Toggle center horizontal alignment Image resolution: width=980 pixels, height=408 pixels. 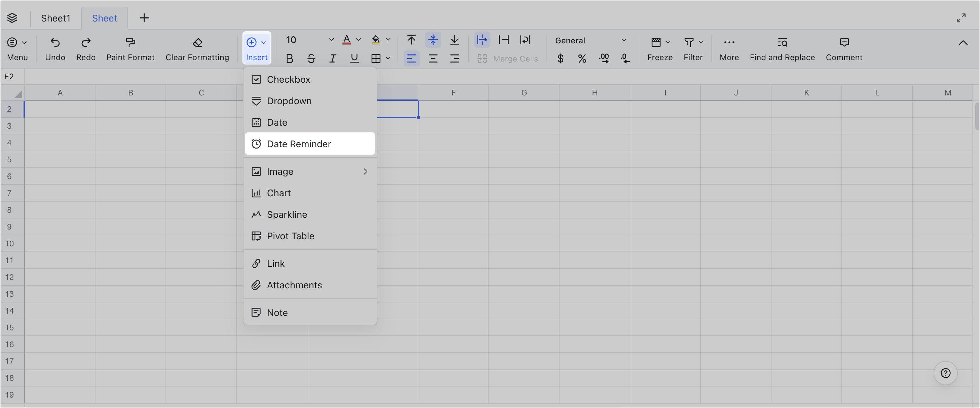[433, 58]
